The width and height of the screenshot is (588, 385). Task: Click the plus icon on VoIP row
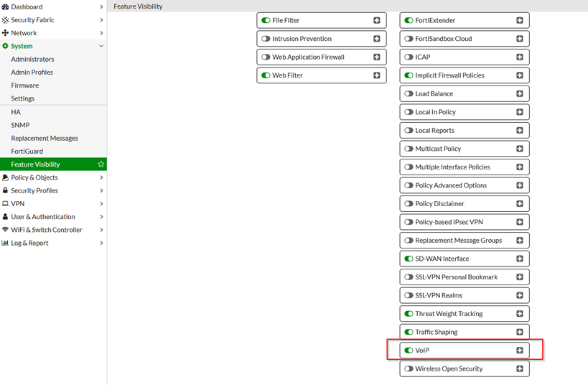520,351
